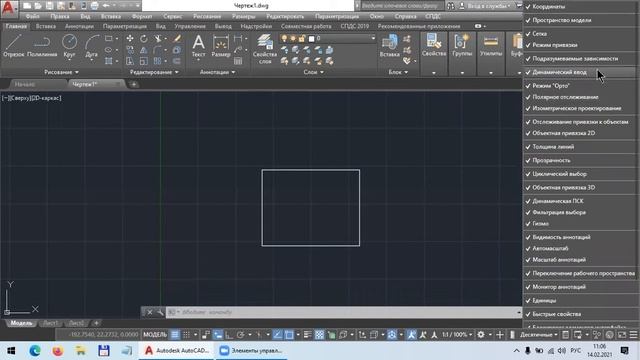
Task: Open the Свойства ribbon panel button
Action: point(434,46)
